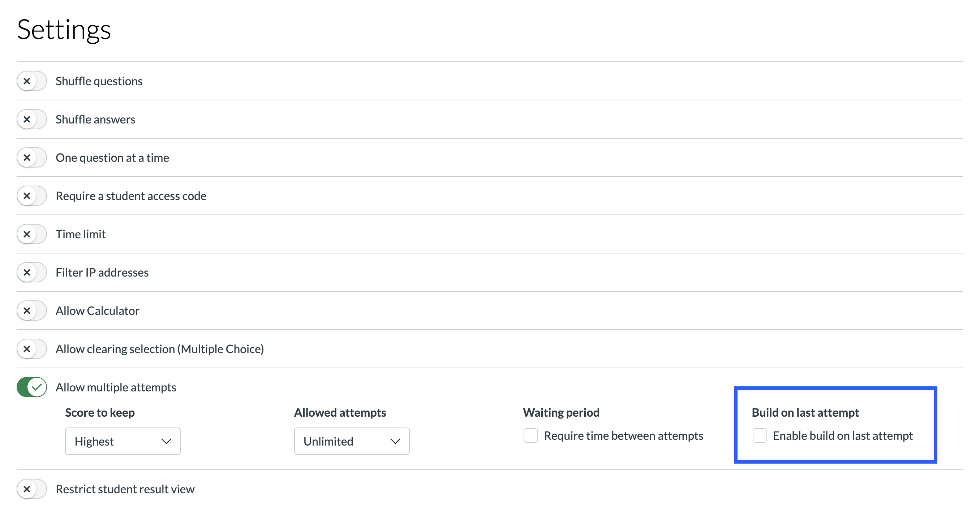This screenshot has width=980, height=512.
Task: Enable build on last attempt checkbox
Action: coord(760,435)
